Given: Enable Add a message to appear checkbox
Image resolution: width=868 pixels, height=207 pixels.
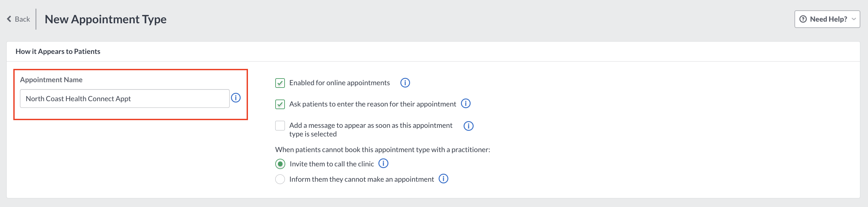Looking at the screenshot, I should point(280,125).
